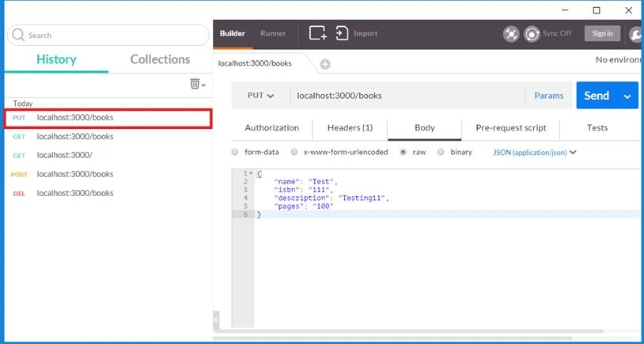Open the GET localhost:3000/ history entry

coord(108,156)
